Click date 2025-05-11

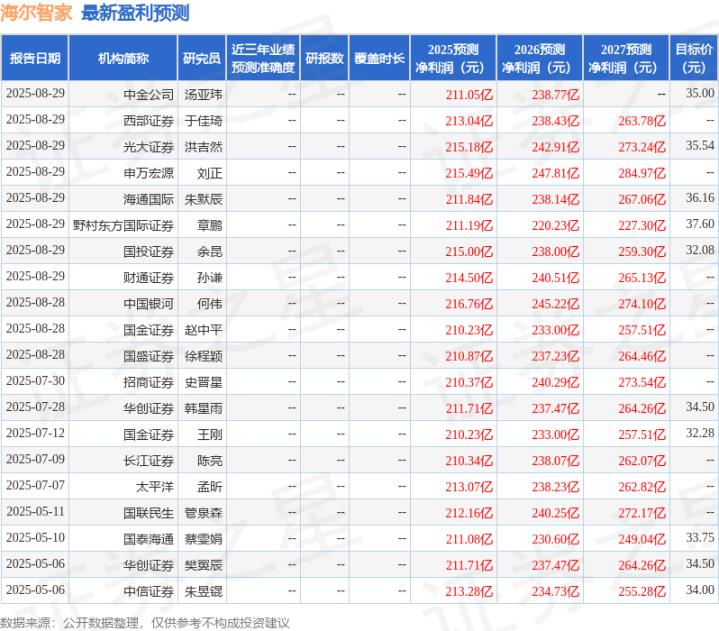[x=35, y=511]
